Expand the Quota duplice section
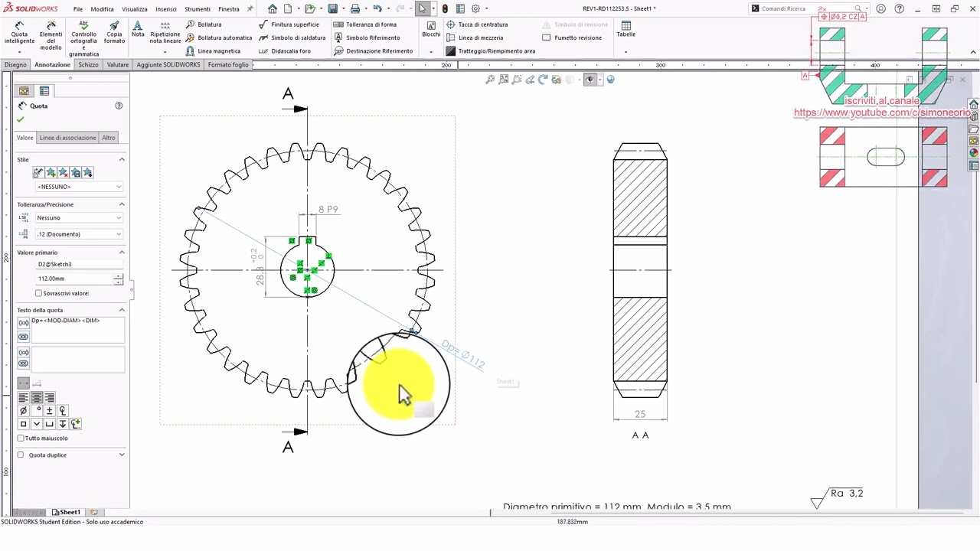Image resolution: width=980 pixels, height=551 pixels. pyautogui.click(x=122, y=455)
